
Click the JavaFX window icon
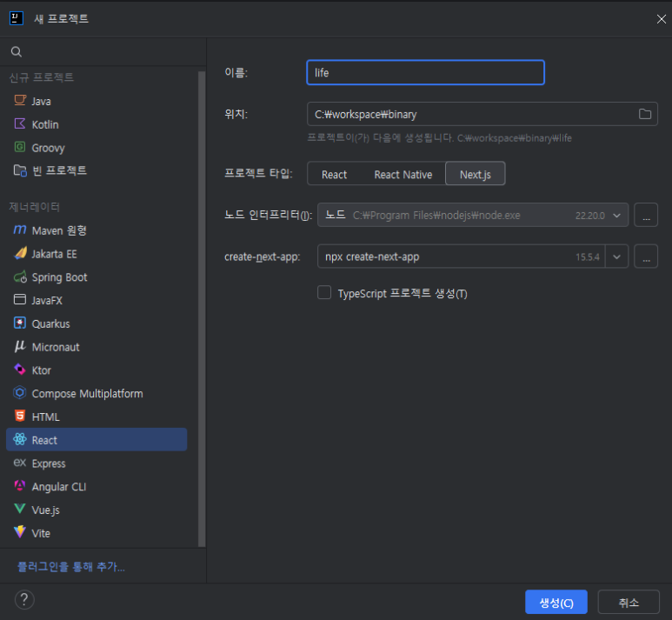(20, 299)
